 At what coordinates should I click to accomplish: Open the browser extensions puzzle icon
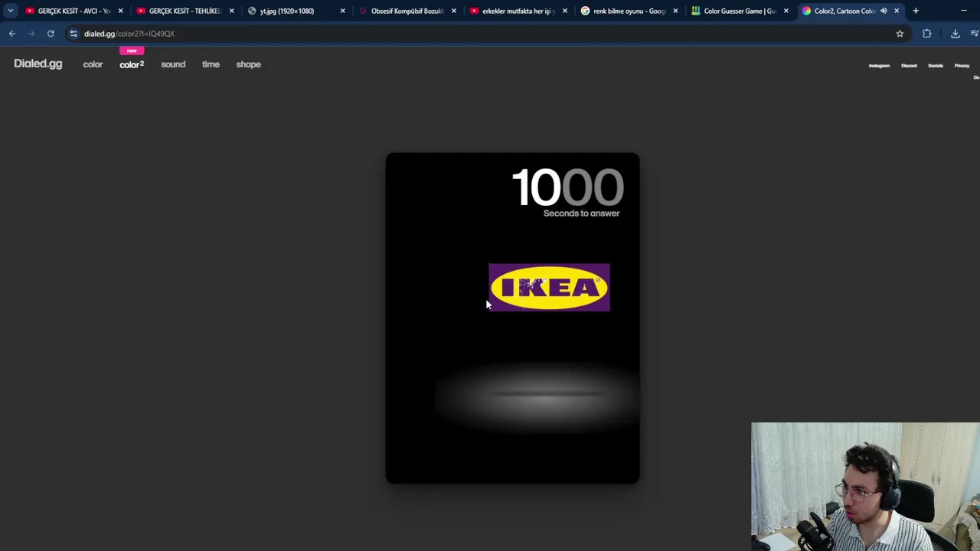click(926, 34)
